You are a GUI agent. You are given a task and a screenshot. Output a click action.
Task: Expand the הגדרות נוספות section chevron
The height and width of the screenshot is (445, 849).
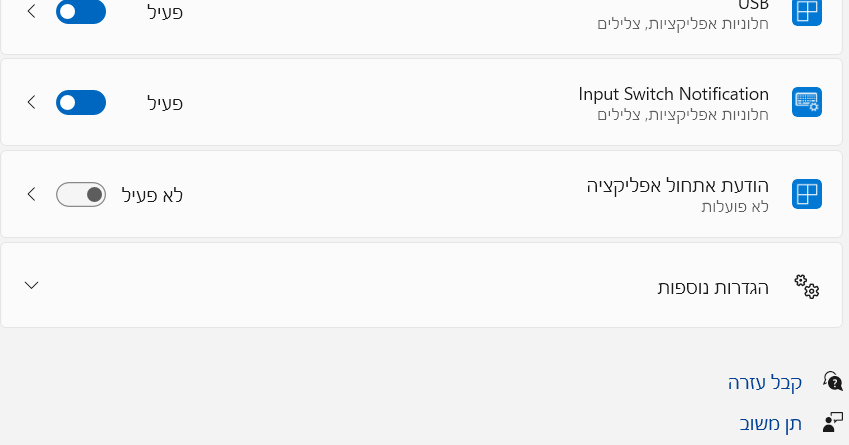(31, 285)
